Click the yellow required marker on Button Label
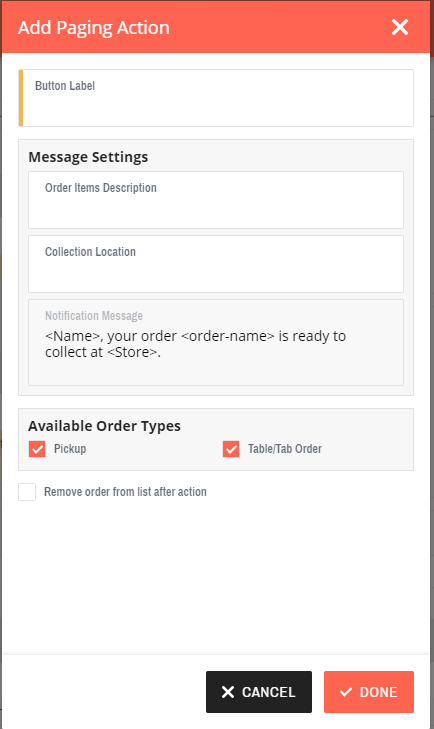The width and height of the screenshot is (434, 729). (20, 98)
